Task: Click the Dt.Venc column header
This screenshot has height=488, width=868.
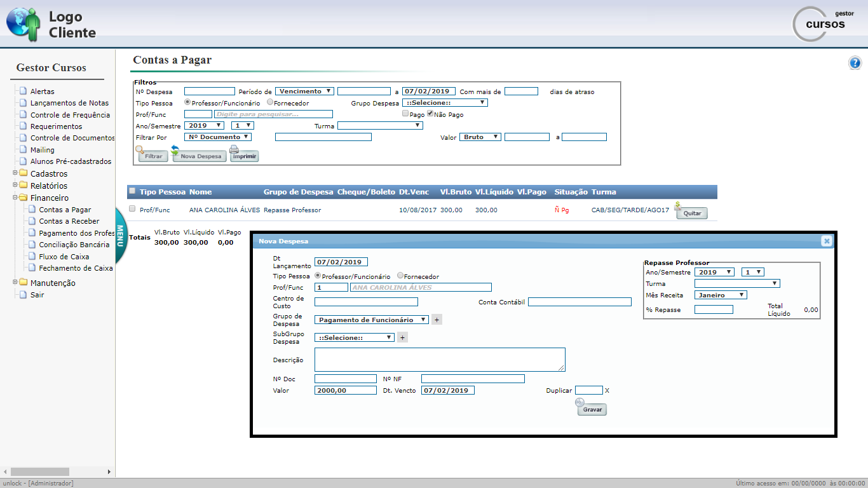Action: coord(414,192)
